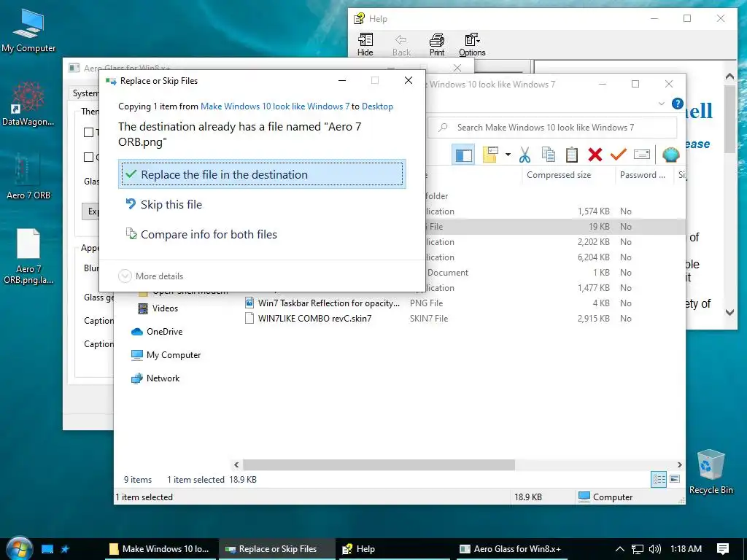The image size is (747, 560).
Task: Click the blue star taskbar icon
Action: [x=65, y=549]
